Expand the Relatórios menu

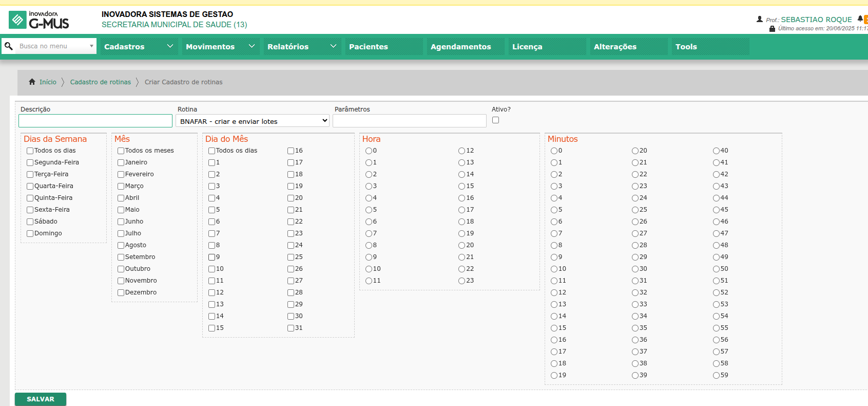tap(302, 46)
